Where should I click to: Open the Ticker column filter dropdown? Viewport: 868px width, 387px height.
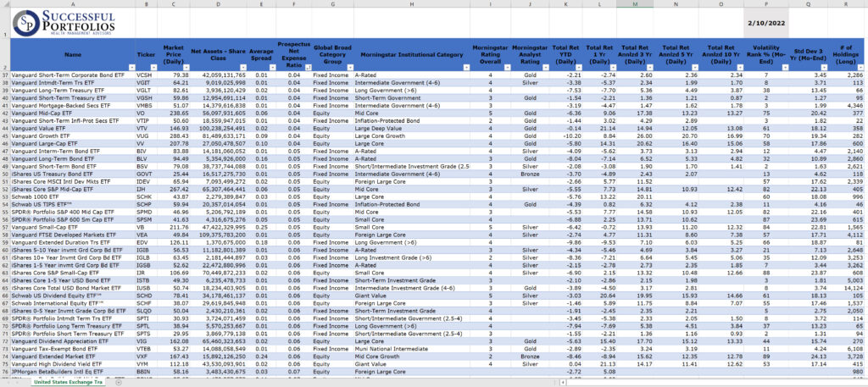(153, 67)
